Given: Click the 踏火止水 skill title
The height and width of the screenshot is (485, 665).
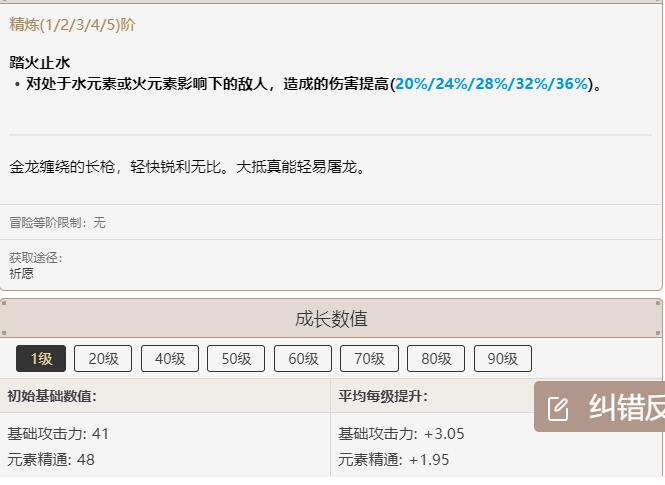Looking at the screenshot, I should point(39,63).
